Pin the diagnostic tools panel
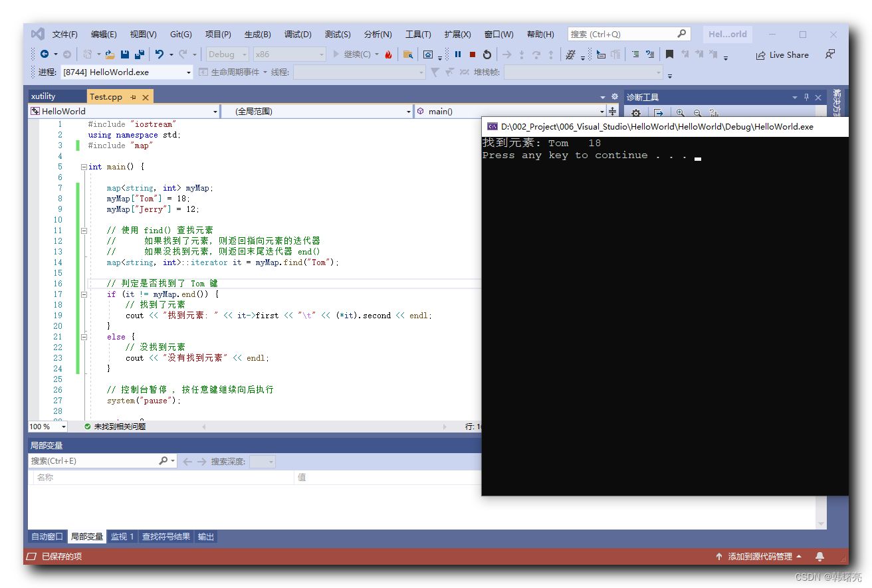The height and width of the screenshot is (588, 872). 807,97
